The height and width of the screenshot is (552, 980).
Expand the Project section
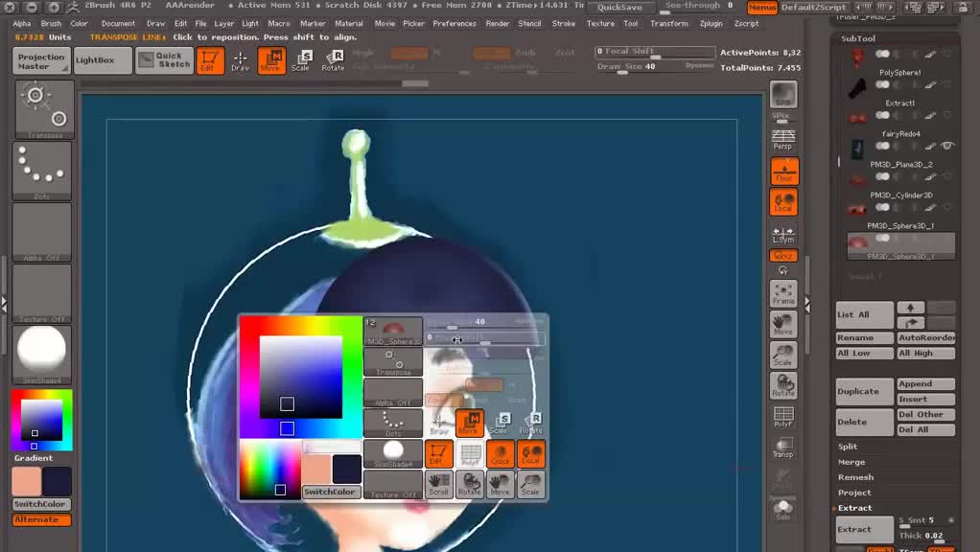pyautogui.click(x=853, y=493)
